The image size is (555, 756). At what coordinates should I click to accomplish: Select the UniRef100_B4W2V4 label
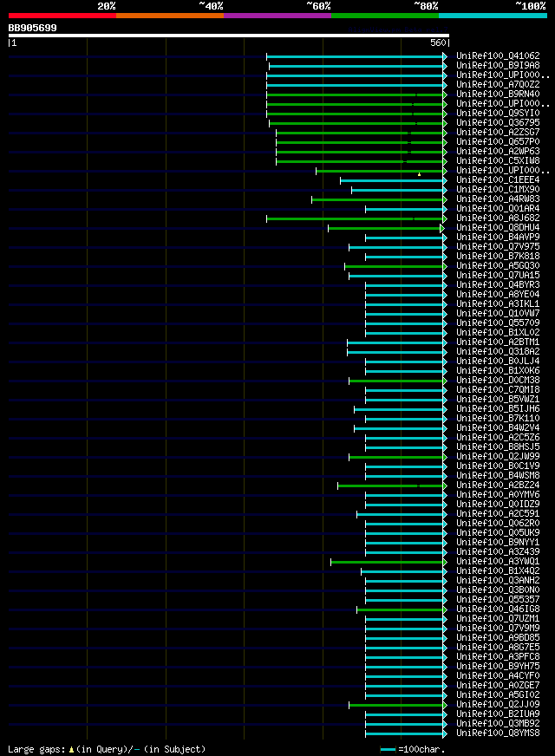pyautogui.click(x=498, y=428)
